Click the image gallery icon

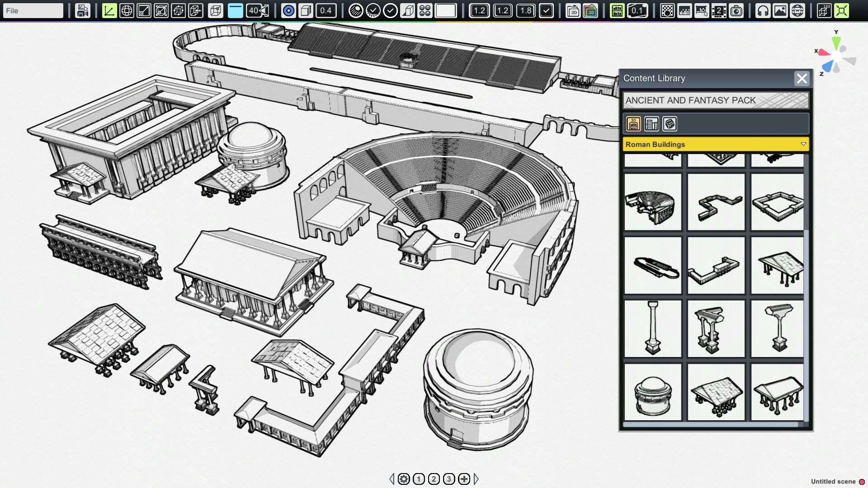click(x=781, y=10)
